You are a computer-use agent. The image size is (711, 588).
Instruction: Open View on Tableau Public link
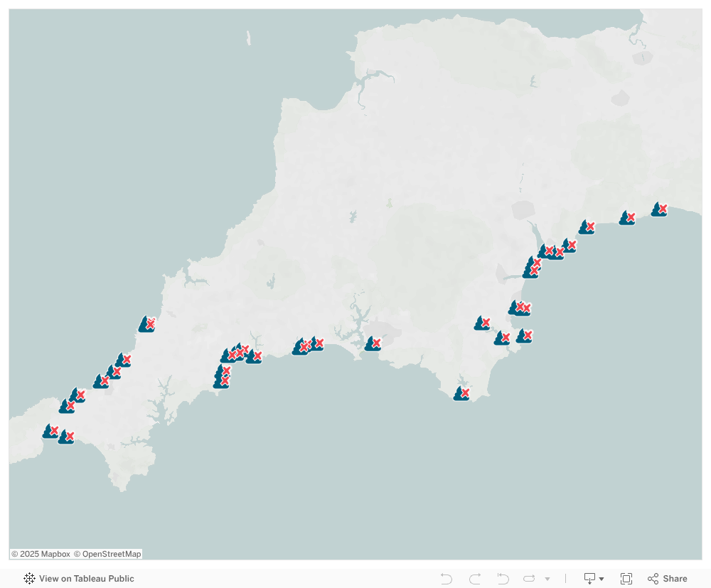tap(86, 579)
